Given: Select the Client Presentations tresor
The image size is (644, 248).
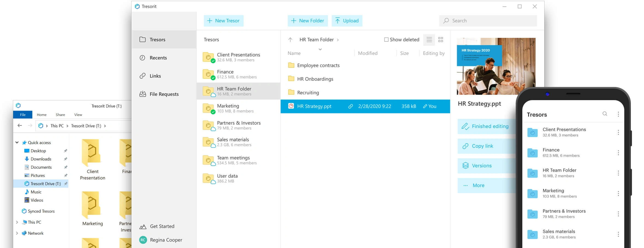Looking at the screenshot, I should pos(238,57).
